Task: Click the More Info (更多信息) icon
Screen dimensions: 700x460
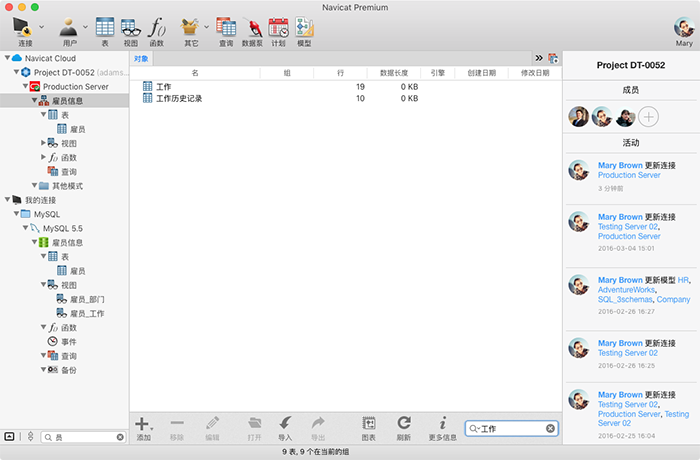Action: click(442, 423)
